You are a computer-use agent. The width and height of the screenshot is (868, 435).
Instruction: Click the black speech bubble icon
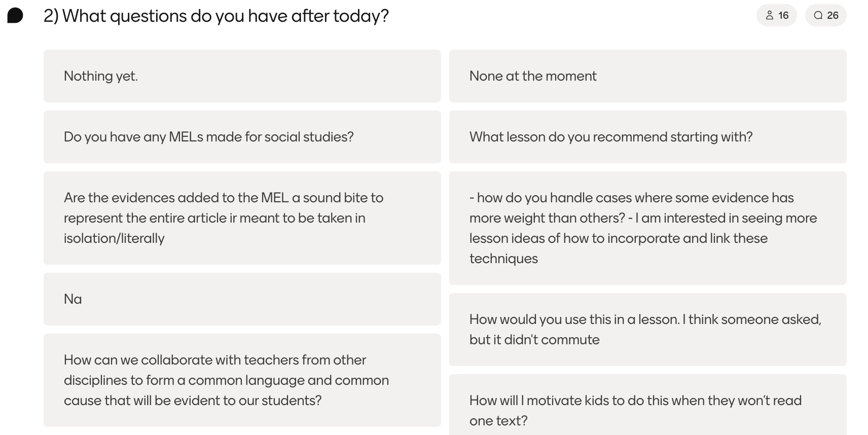(x=15, y=16)
